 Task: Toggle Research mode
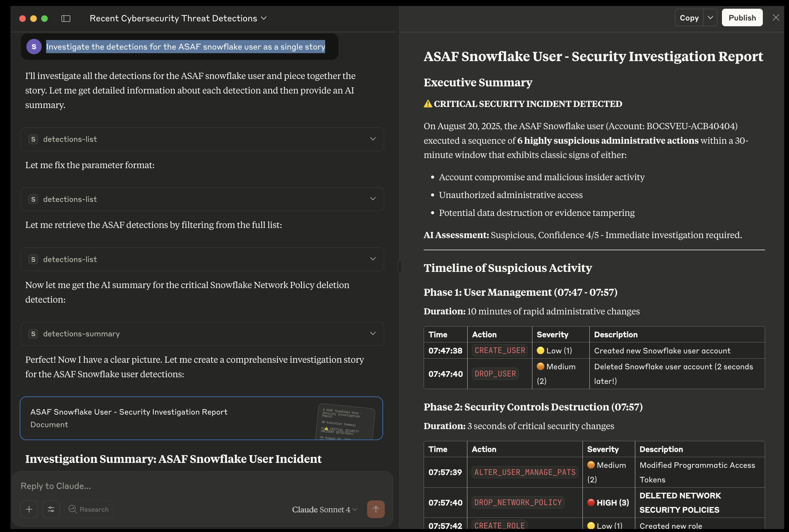[x=88, y=509]
